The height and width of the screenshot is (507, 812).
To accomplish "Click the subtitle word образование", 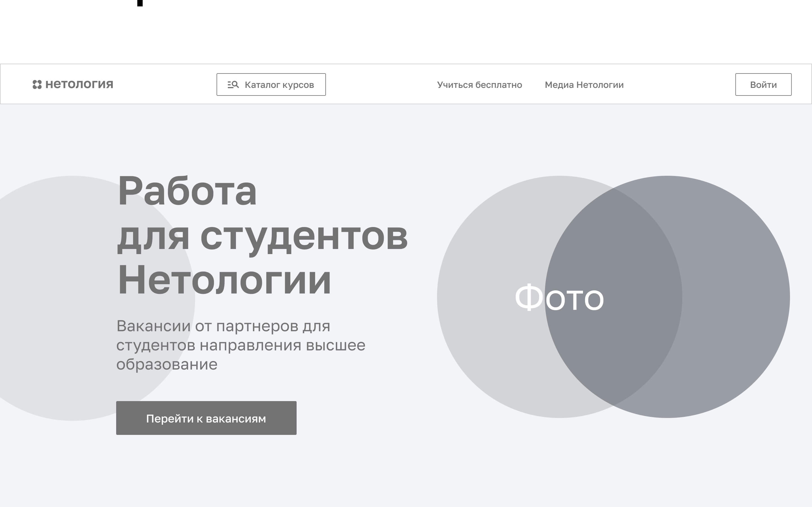I will [167, 364].
